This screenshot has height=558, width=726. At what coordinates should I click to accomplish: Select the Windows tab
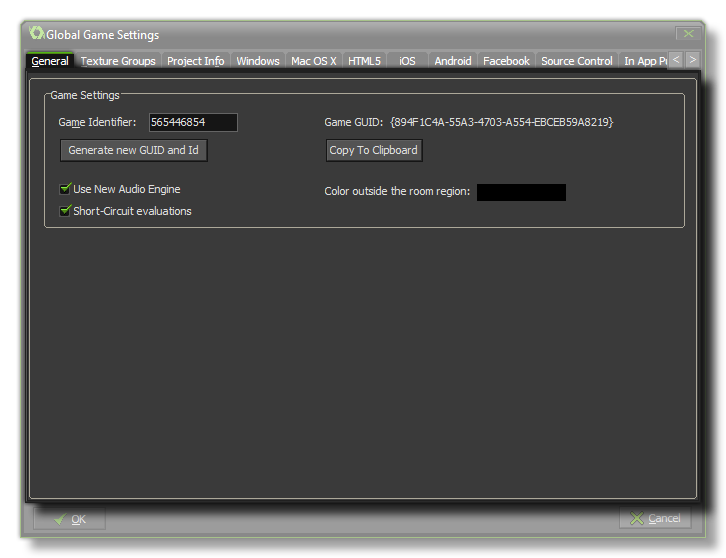pyautogui.click(x=258, y=61)
